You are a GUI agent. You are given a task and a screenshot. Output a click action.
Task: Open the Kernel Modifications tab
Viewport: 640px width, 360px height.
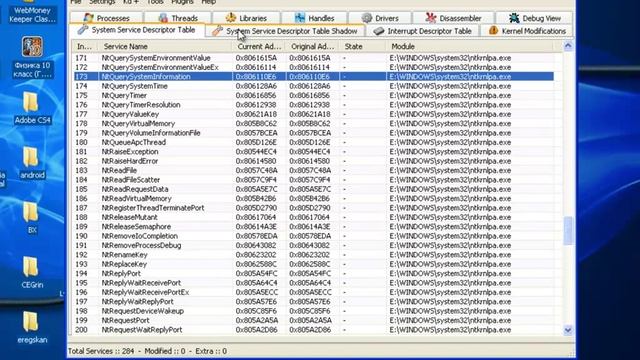click(x=527, y=31)
